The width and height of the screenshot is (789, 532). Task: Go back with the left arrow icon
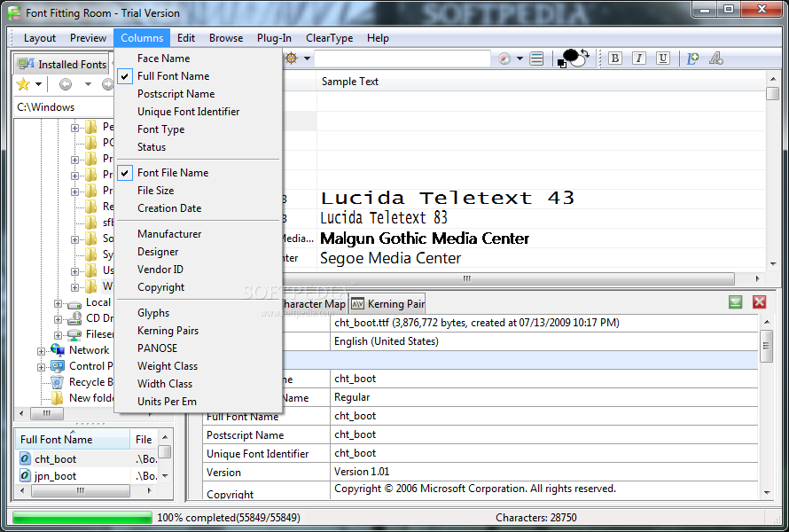(66, 84)
